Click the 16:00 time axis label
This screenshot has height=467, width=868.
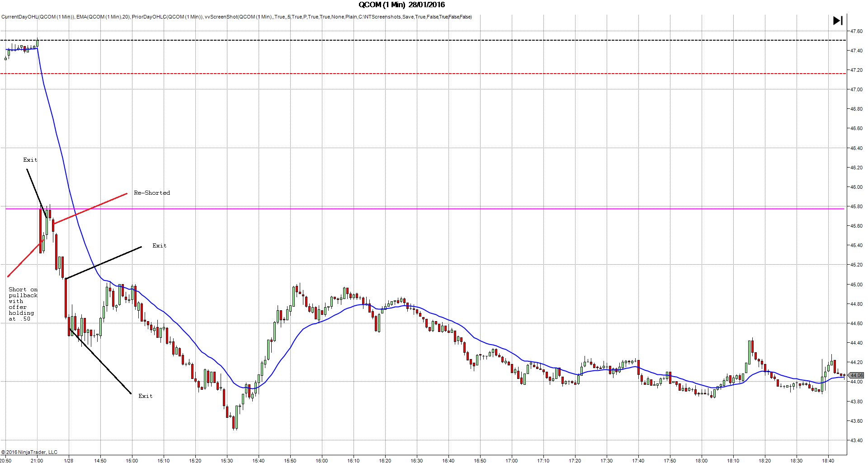coord(322,461)
